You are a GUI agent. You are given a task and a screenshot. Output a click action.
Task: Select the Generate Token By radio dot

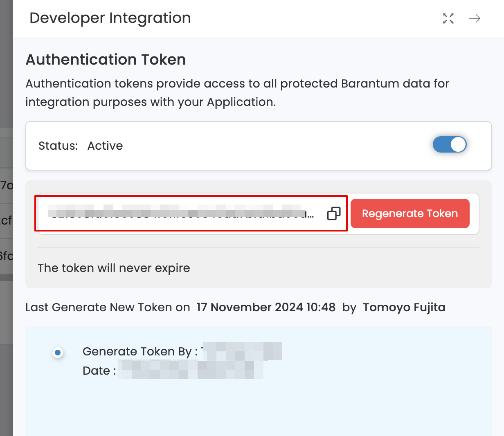[x=58, y=352]
